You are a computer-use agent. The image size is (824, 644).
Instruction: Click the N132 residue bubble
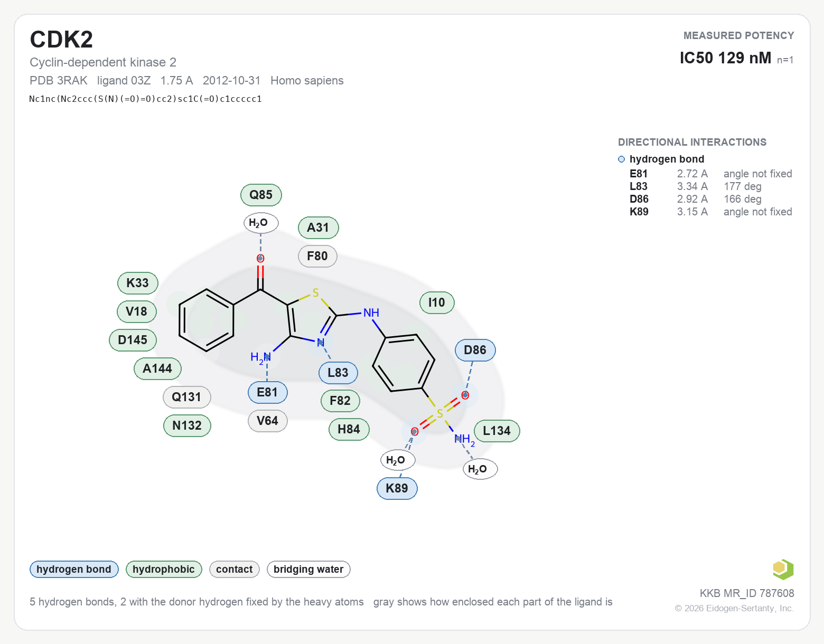click(x=187, y=425)
